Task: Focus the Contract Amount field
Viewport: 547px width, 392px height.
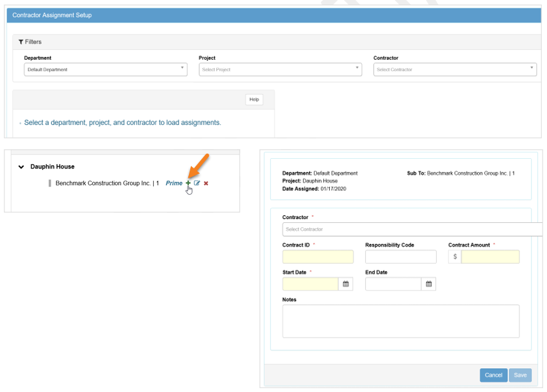Action: 490,257
